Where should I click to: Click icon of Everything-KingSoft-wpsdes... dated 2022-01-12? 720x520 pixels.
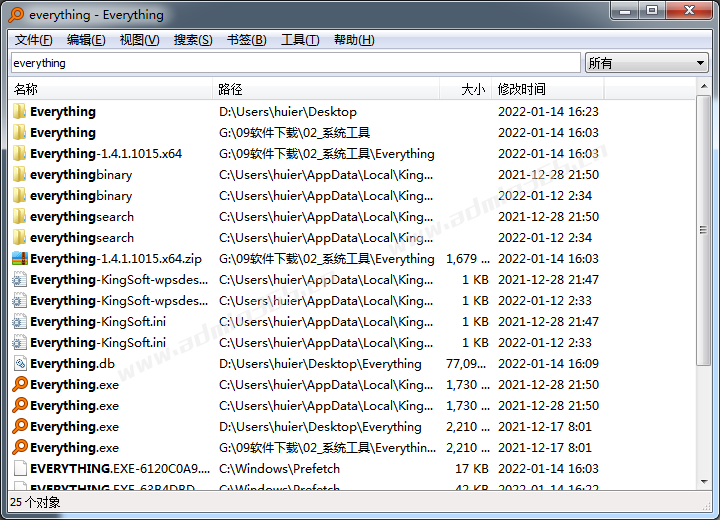pos(19,301)
